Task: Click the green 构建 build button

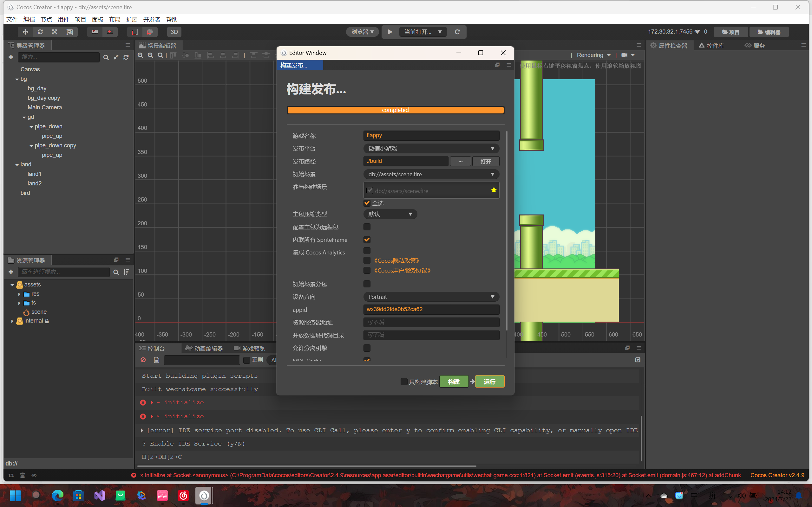Action: [x=454, y=382]
